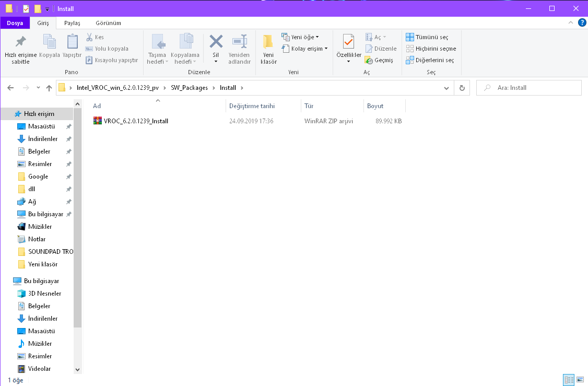Viewport: 588px width, 386px height.
Task: Expand the address bar history dropdown
Action: [x=446, y=88]
